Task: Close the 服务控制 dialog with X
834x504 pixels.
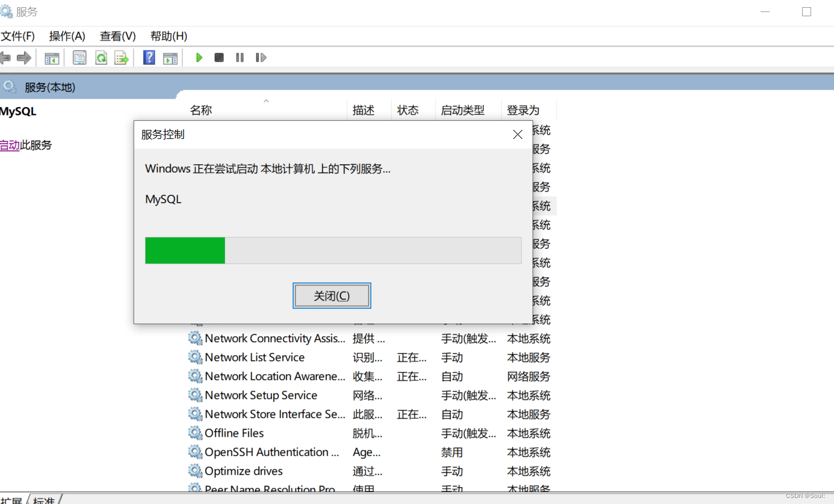Action: pyautogui.click(x=517, y=135)
